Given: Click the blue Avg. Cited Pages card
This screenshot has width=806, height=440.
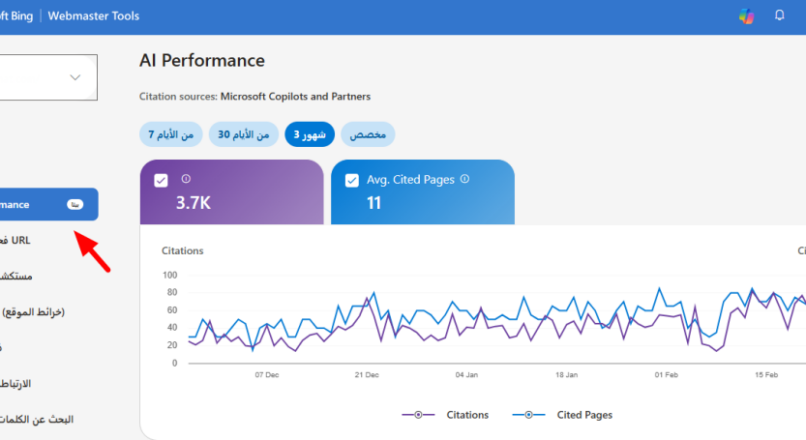Looking at the screenshot, I should 423,192.
